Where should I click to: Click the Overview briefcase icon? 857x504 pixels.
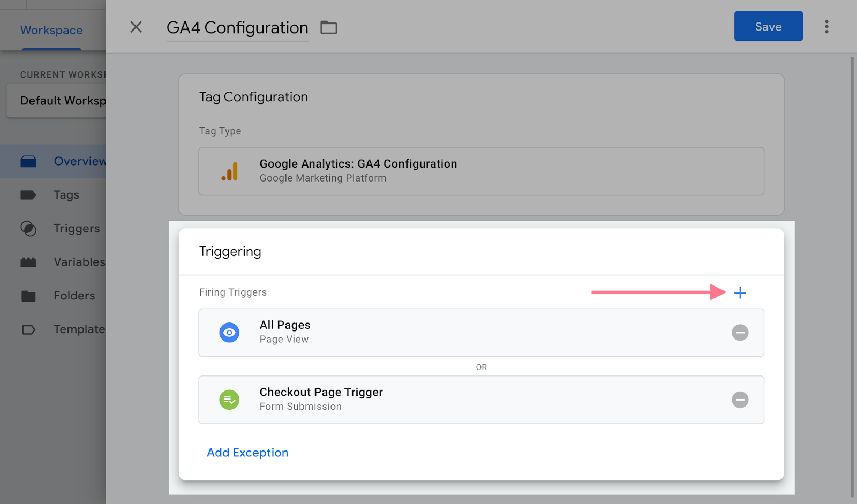click(29, 161)
